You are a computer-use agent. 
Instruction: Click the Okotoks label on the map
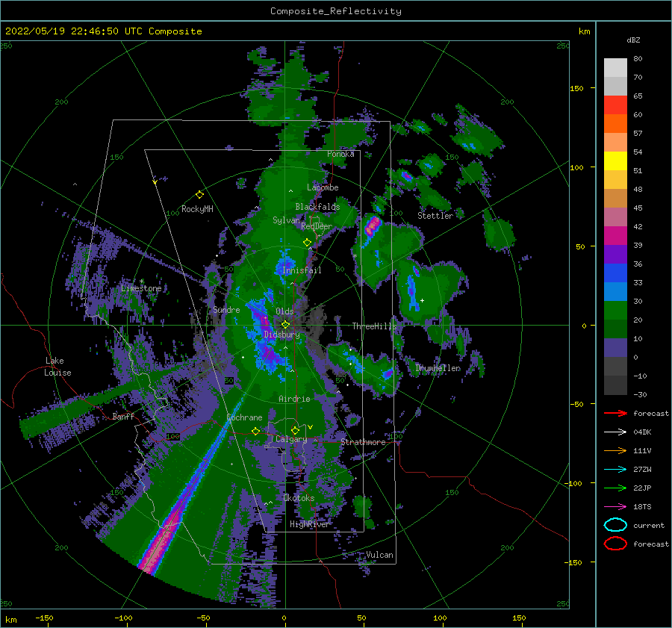click(x=299, y=498)
